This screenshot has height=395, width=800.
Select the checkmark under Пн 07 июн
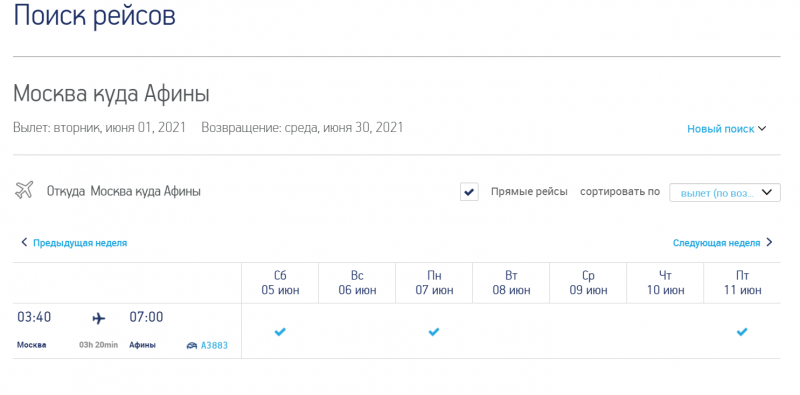(x=434, y=332)
